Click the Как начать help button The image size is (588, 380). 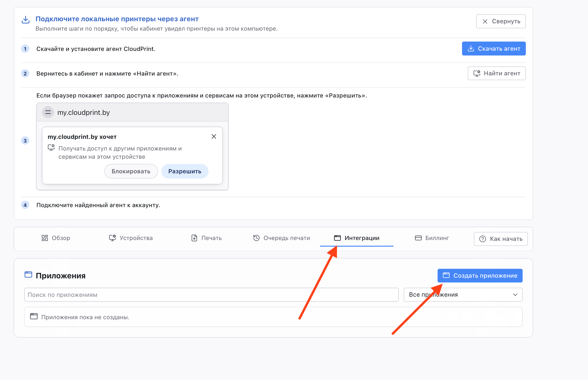tap(501, 239)
